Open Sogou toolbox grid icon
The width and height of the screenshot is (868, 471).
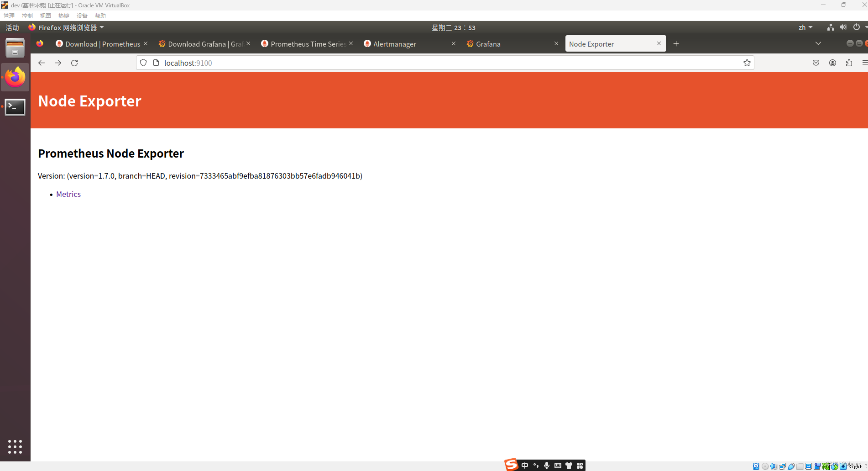580,466
